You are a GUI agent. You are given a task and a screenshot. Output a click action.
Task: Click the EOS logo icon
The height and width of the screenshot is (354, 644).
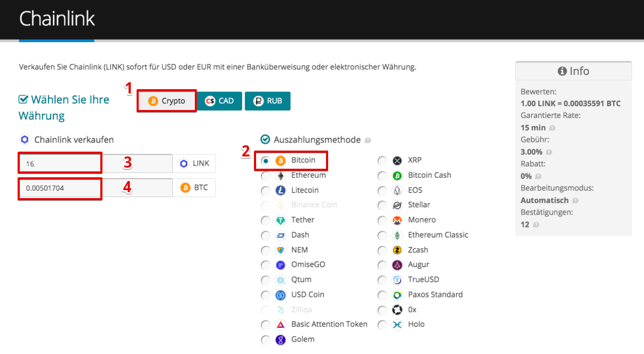coord(397,190)
